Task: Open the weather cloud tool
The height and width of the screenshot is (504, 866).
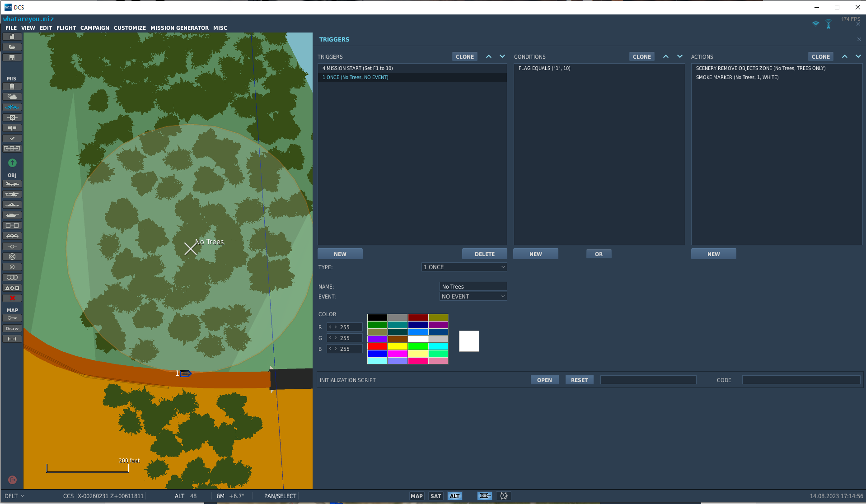Action: click(12, 97)
